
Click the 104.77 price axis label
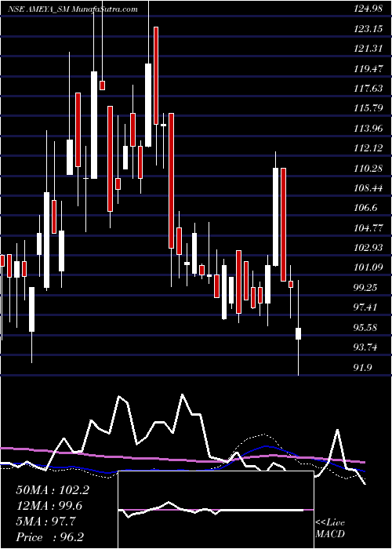click(x=368, y=228)
